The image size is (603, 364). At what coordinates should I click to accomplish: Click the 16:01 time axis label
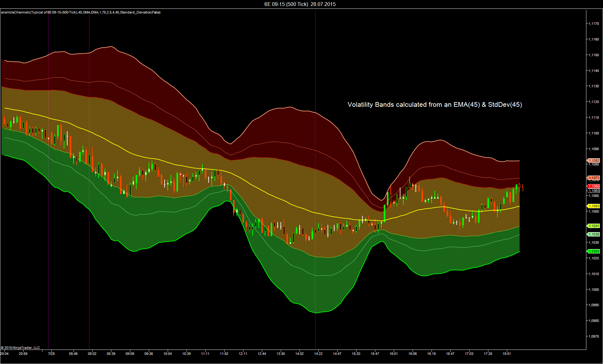click(394, 354)
